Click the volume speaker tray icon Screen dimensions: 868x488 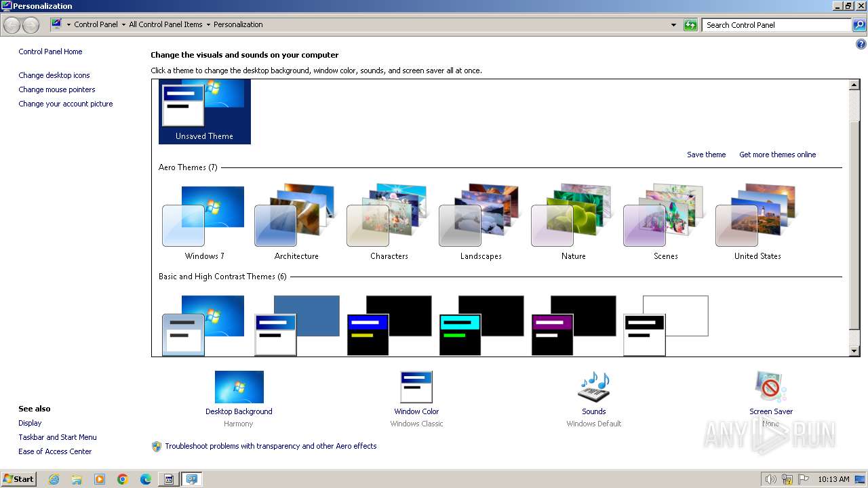pyautogui.click(x=770, y=479)
